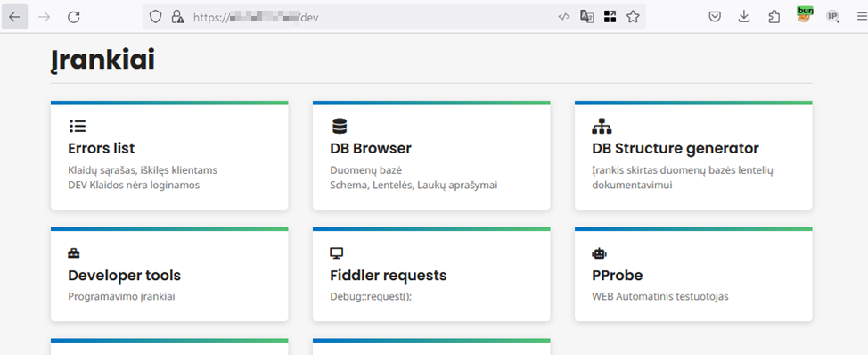Bookmark this page with the star icon
The image size is (868, 355).
tap(633, 17)
